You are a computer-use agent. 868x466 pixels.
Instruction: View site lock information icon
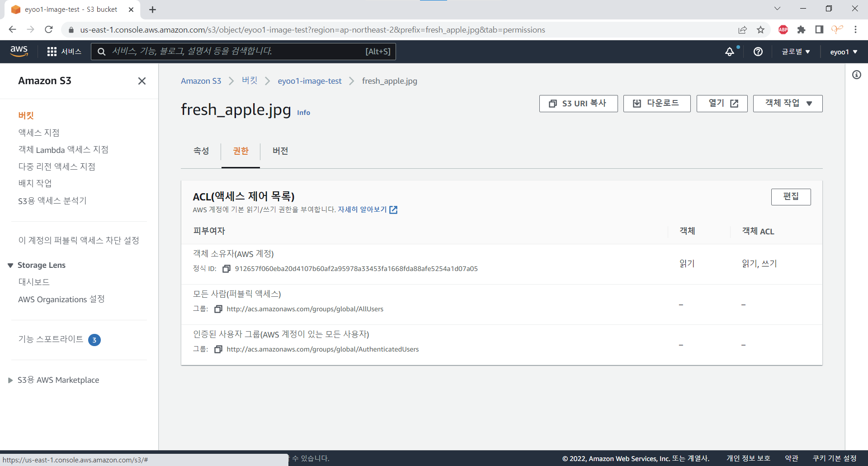point(71,30)
